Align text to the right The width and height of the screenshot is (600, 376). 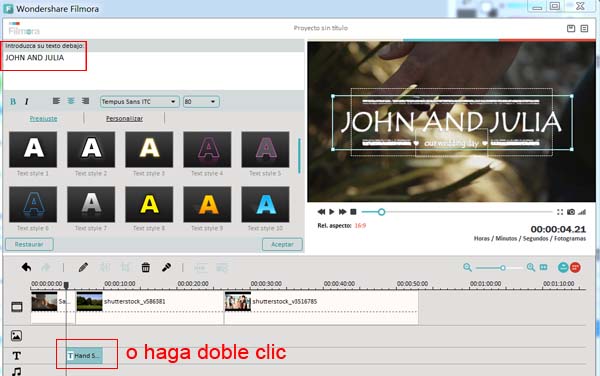coord(85,101)
